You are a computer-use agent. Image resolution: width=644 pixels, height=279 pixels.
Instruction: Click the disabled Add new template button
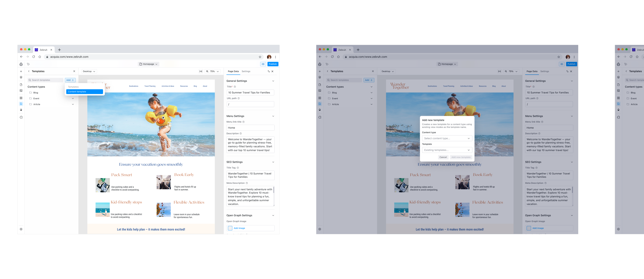pos(461,157)
